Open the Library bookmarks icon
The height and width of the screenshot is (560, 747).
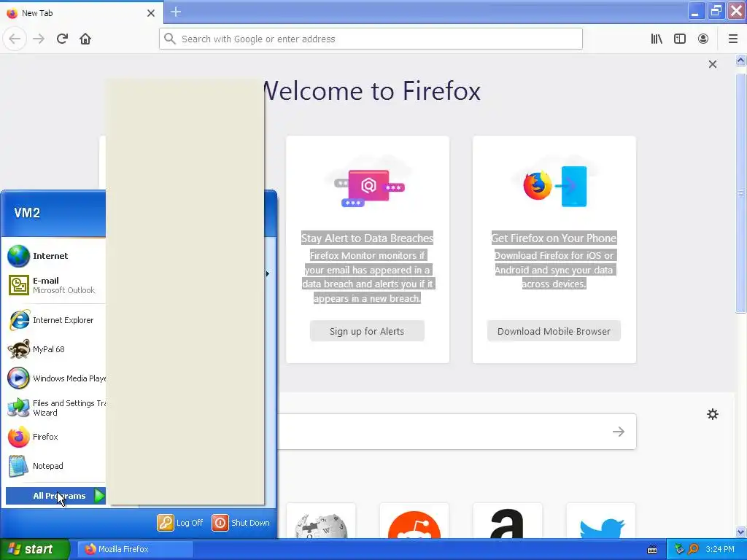[x=657, y=39]
